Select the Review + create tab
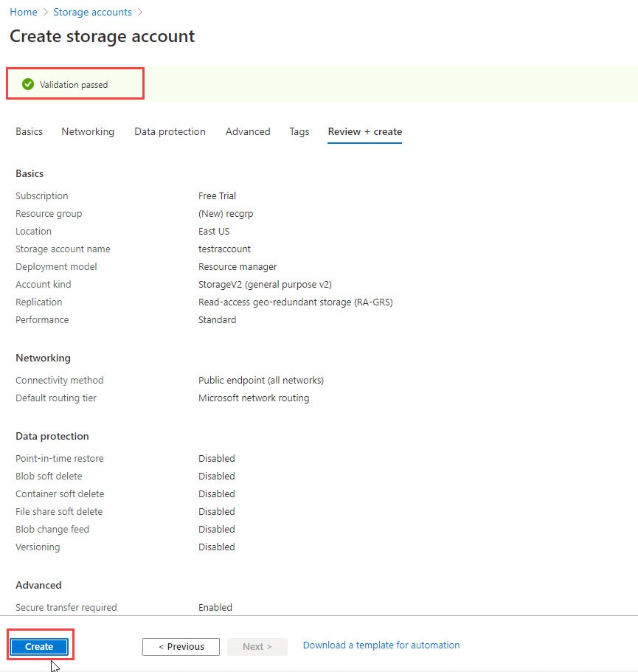Viewport: 638px width, 672px height. click(364, 131)
